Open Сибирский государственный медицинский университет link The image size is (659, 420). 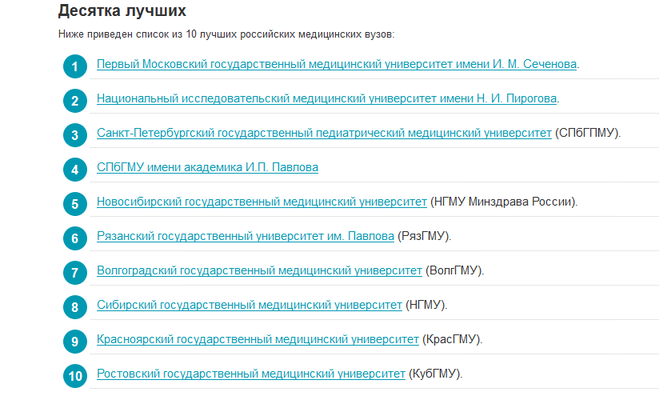pos(249,304)
